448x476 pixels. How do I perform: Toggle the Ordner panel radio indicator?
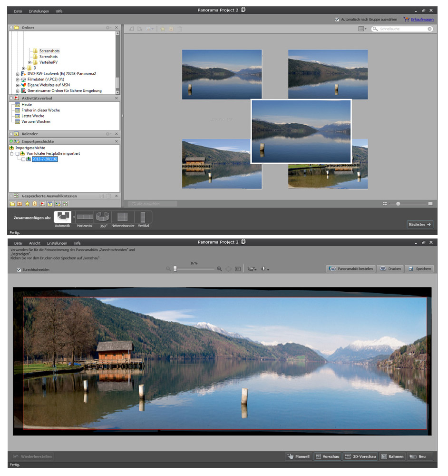click(x=11, y=27)
